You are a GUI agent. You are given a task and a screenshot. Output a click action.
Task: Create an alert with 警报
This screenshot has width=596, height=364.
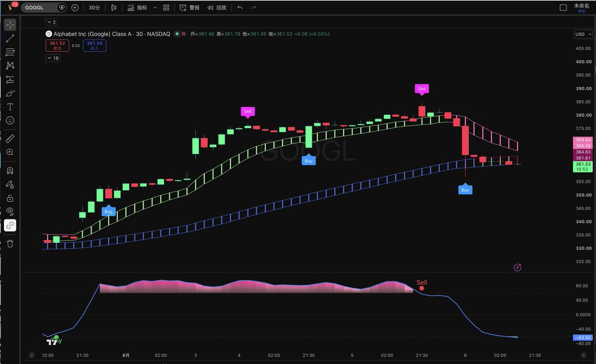pos(189,8)
